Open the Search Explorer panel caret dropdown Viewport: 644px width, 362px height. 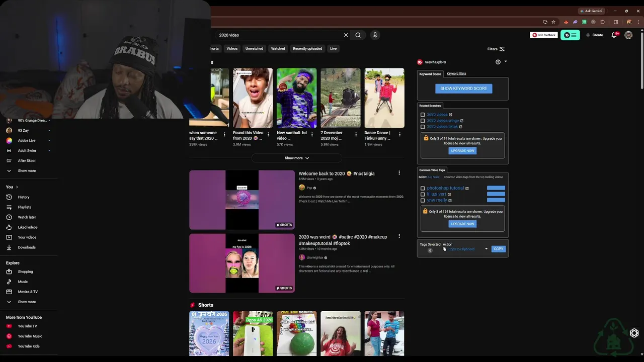506,61
